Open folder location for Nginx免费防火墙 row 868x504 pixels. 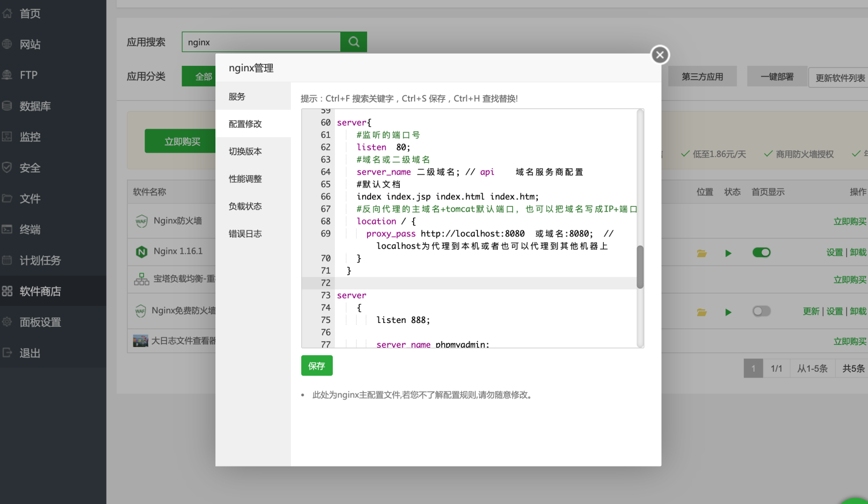point(701,312)
